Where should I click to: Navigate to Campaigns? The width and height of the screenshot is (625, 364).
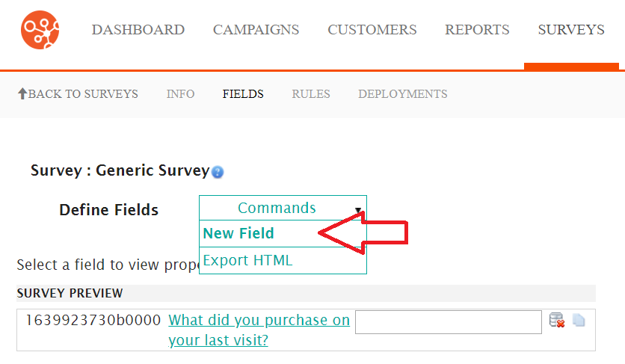pos(256,29)
